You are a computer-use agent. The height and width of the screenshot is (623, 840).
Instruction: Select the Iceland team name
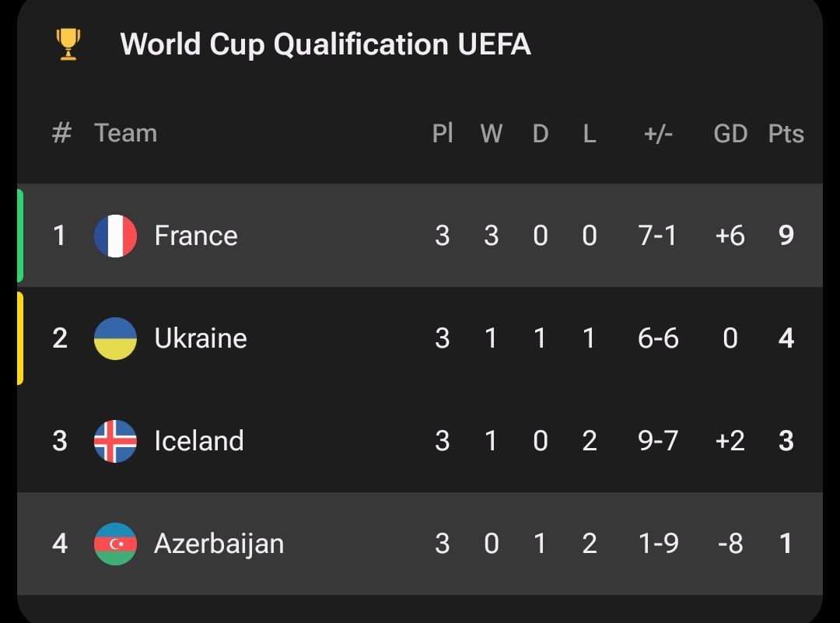click(199, 441)
